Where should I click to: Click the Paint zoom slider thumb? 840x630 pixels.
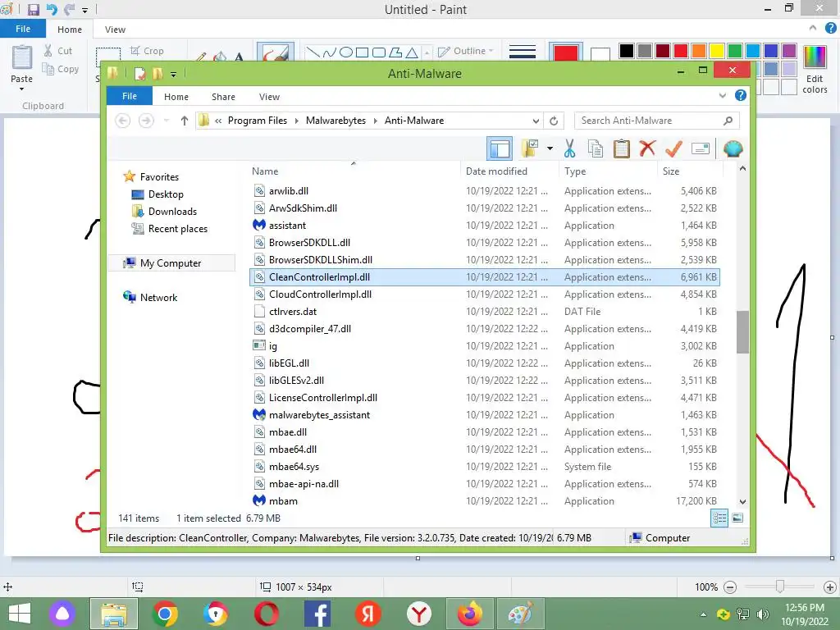pyautogui.click(x=780, y=587)
